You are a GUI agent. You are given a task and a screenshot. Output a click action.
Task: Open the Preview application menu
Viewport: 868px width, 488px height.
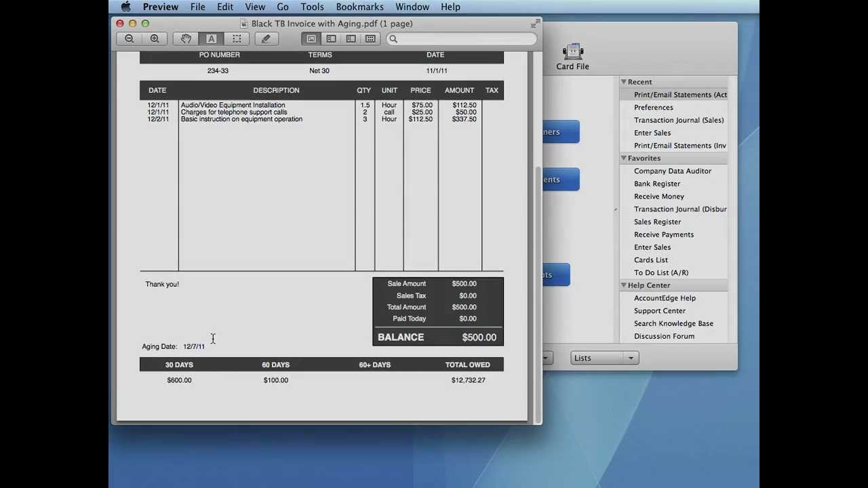pos(161,7)
